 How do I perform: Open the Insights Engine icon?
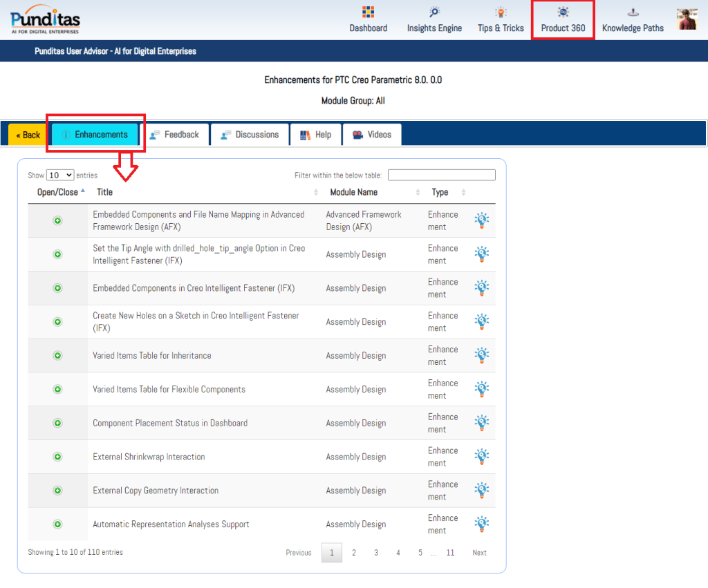(434, 13)
